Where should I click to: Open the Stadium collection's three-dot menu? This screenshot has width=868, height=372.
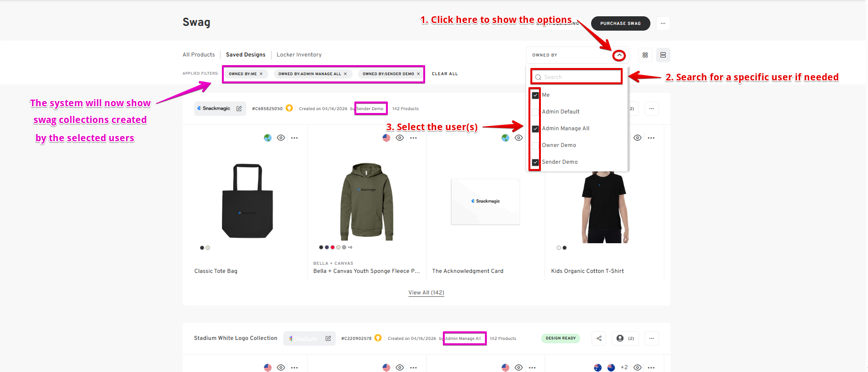pos(651,338)
